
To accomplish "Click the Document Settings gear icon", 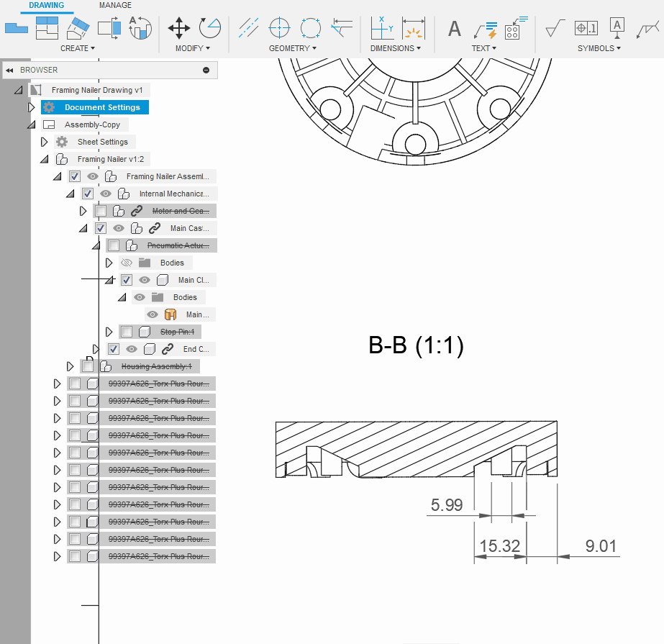I will click(49, 107).
